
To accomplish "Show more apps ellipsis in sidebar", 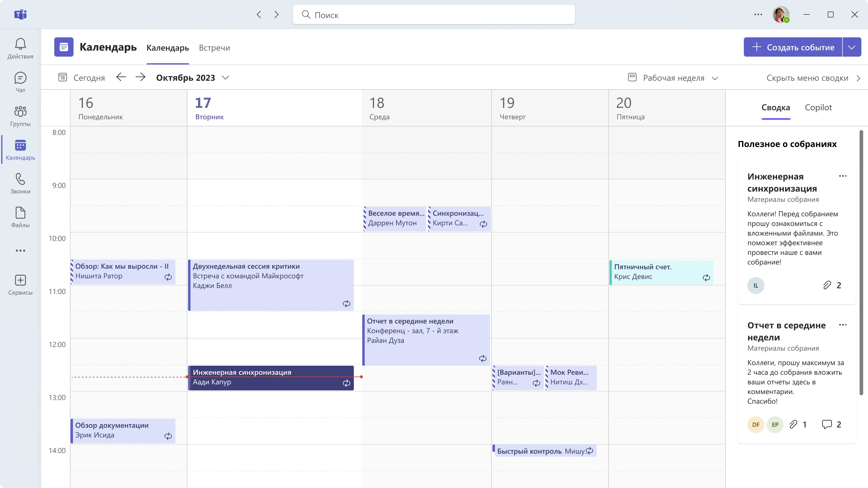I will coord(20,251).
